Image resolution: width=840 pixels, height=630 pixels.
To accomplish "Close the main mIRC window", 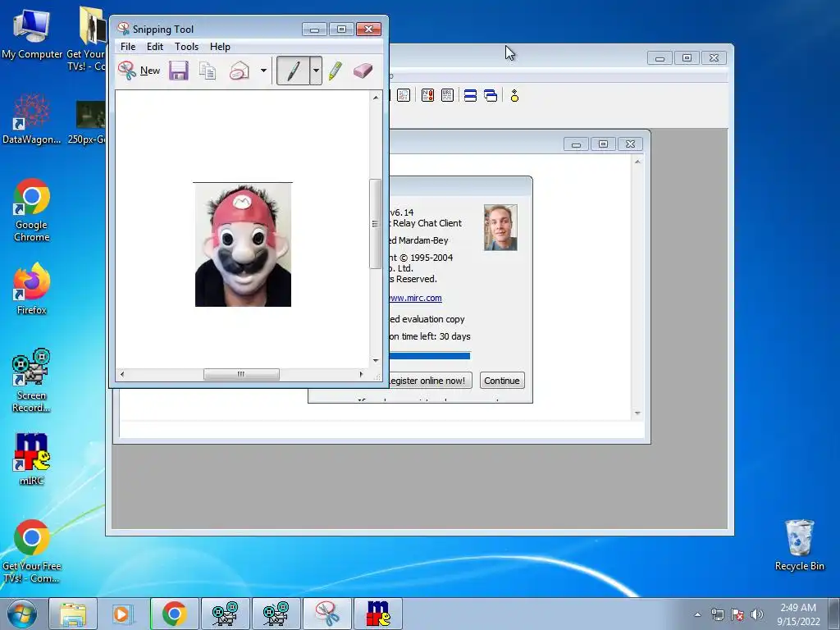I will (714, 58).
